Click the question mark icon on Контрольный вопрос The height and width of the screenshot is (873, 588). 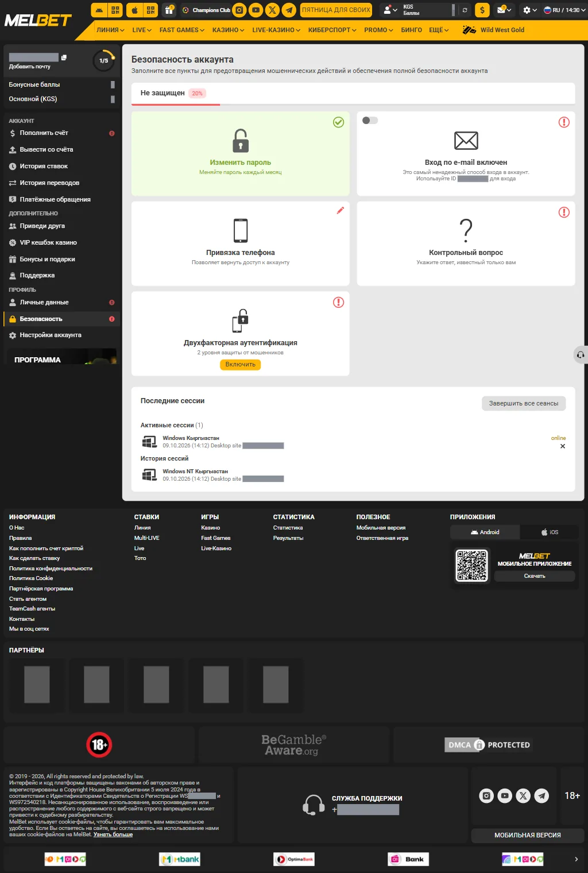click(x=466, y=230)
